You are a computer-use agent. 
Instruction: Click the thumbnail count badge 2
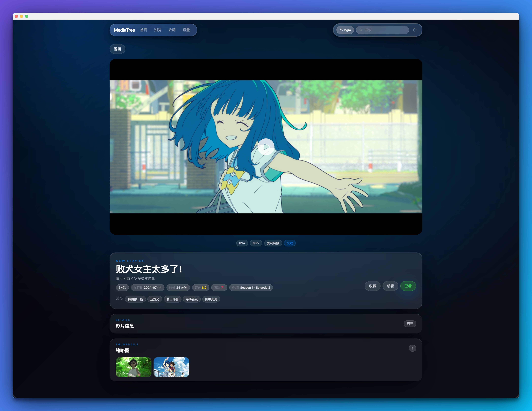point(412,348)
